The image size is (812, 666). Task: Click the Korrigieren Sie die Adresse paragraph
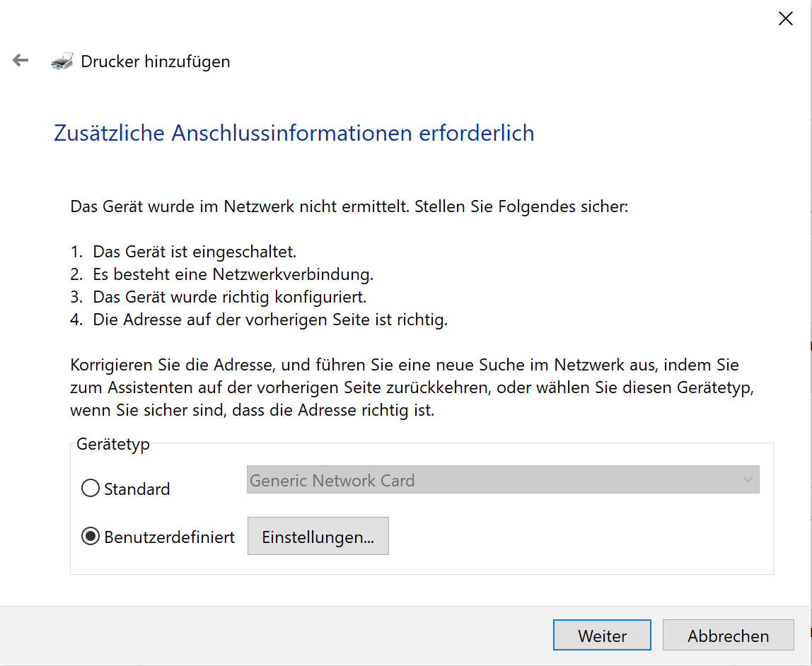point(405,387)
